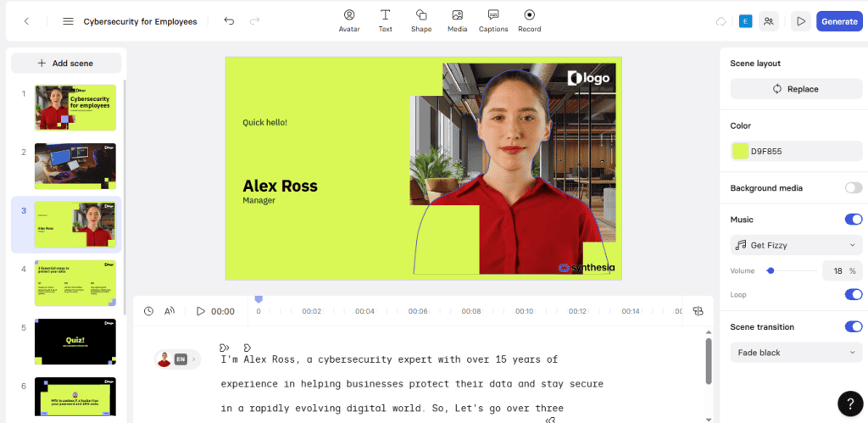The height and width of the screenshot is (423, 868).
Task: Turn off the Music toggle
Action: pyautogui.click(x=853, y=220)
